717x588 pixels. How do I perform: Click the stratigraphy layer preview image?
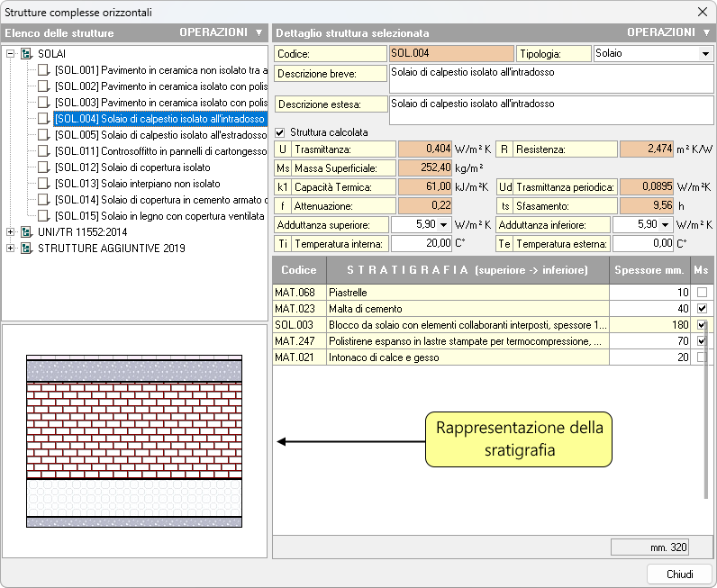(135, 441)
